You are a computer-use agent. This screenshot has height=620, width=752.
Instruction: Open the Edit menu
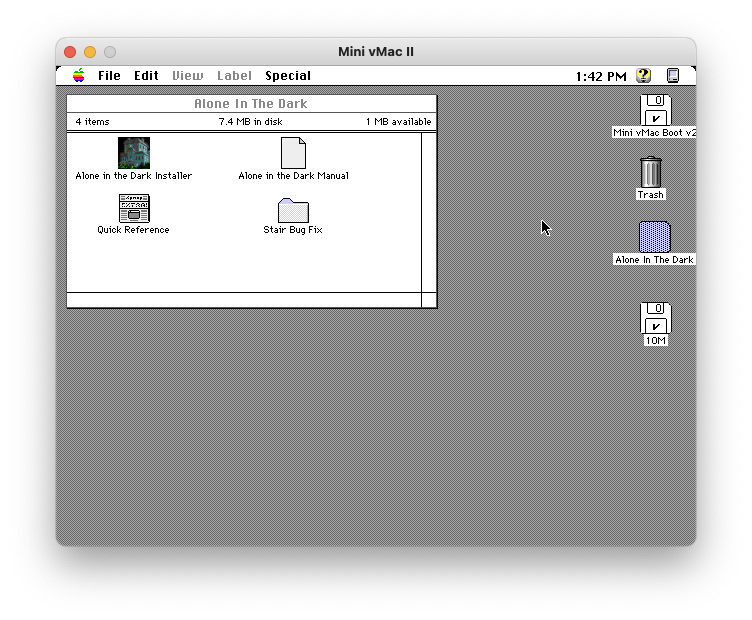(x=146, y=76)
